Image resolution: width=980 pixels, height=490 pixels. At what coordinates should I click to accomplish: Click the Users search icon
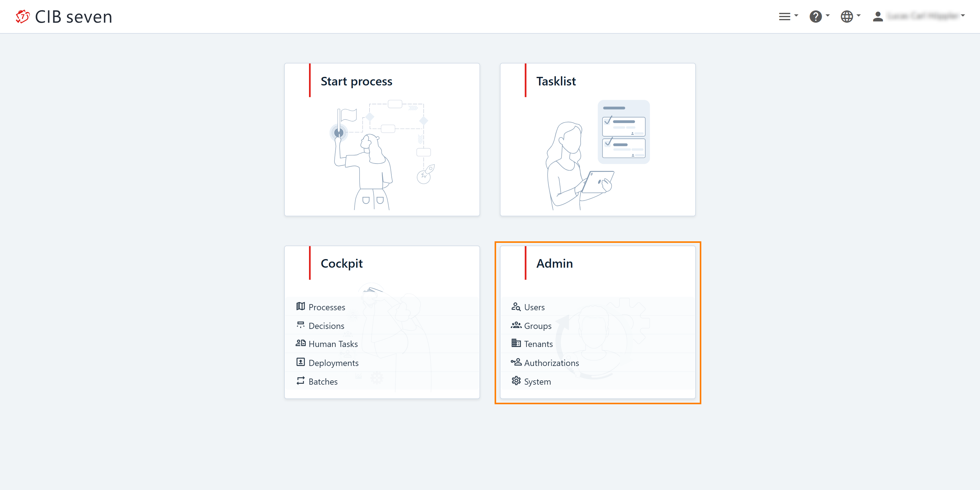[x=516, y=306]
